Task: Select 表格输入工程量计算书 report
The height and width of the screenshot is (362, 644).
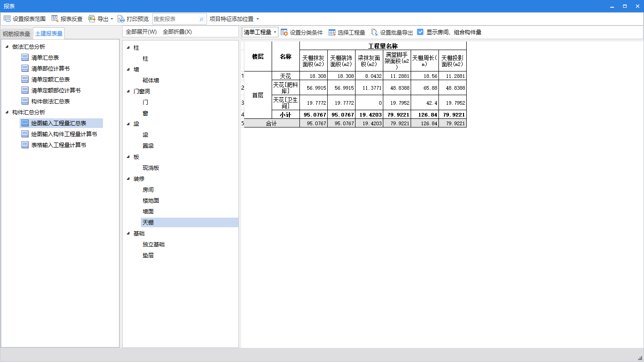Action: [59, 145]
